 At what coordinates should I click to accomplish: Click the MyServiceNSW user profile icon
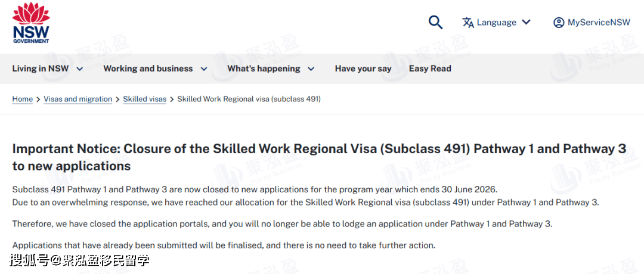(559, 23)
